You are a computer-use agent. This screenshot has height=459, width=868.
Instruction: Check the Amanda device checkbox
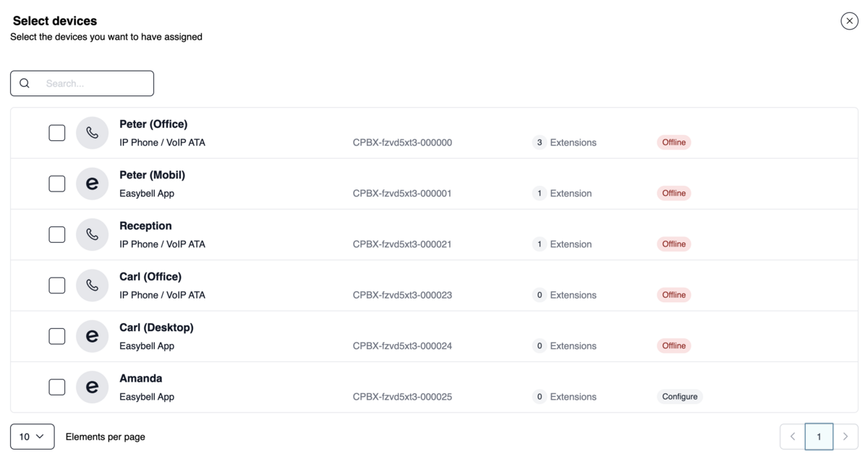(x=57, y=387)
